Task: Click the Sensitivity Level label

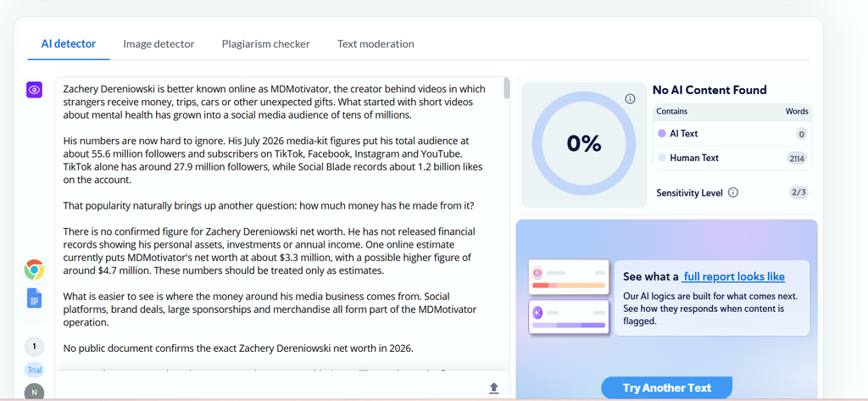Action: pyautogui.click(x=690, y=192)
